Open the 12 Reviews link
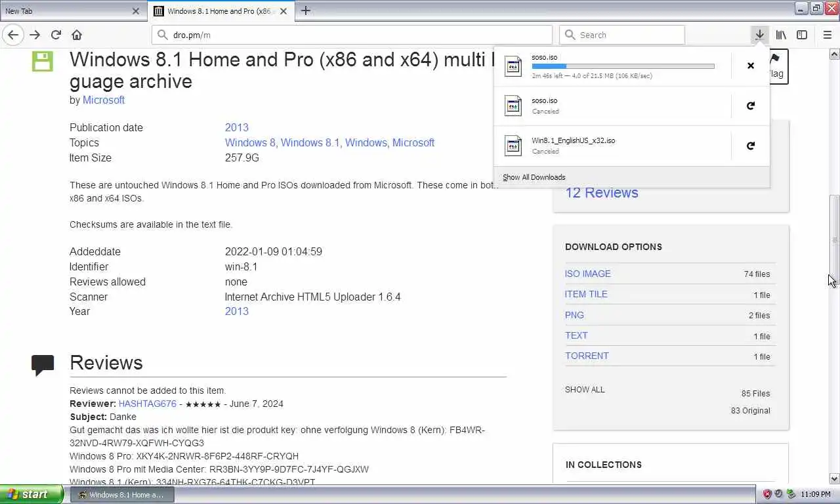 602,192
